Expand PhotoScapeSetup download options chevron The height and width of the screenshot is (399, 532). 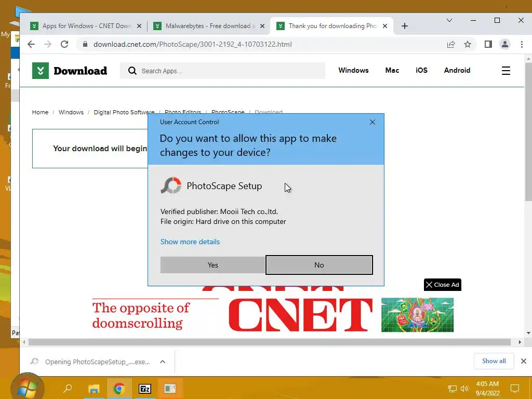[163, 362]
